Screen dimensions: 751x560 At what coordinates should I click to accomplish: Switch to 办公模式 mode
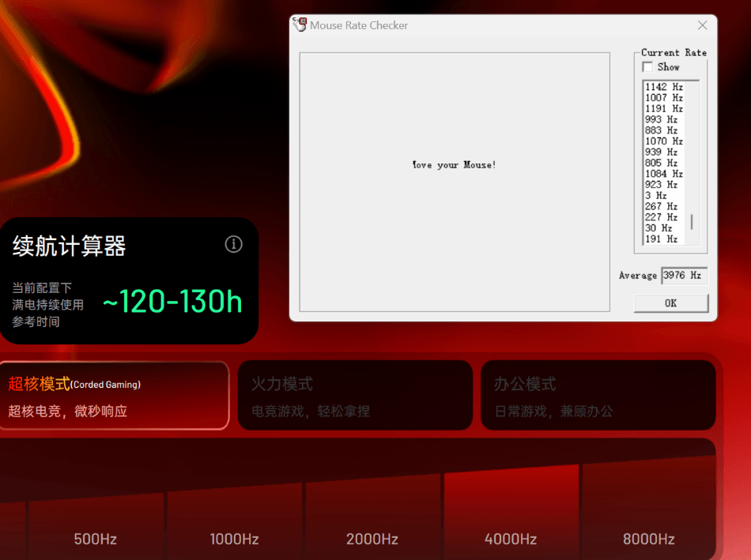tap(598, 396)
